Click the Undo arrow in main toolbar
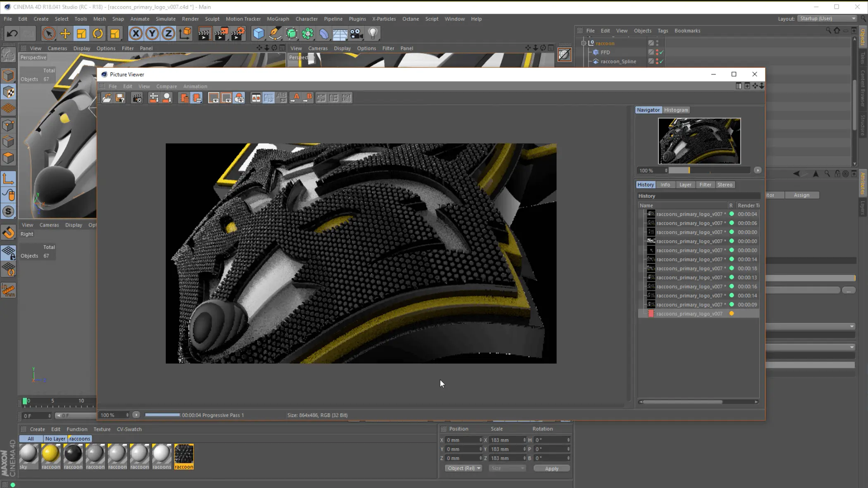The image size is (868, 488). tap(12, 33)
